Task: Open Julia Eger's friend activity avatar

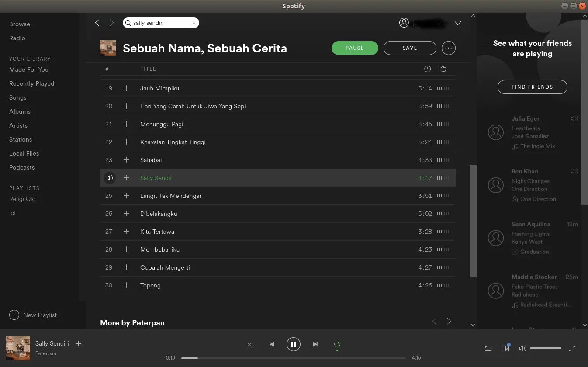Action: pyautogui.click(x=496, y=132)
